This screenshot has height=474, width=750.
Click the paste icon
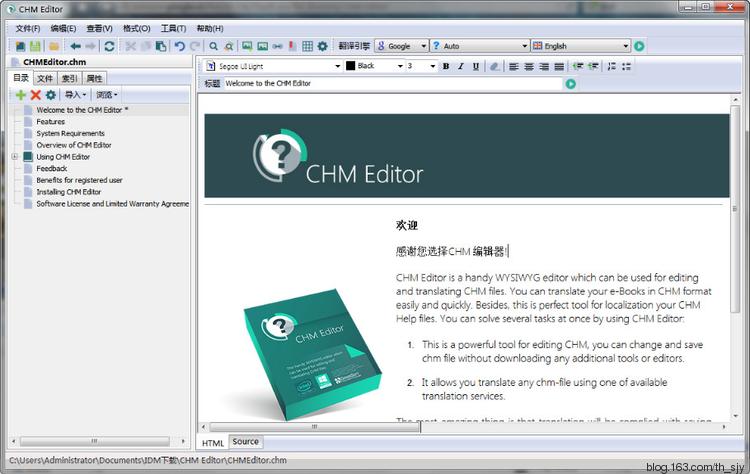[161, 46]
